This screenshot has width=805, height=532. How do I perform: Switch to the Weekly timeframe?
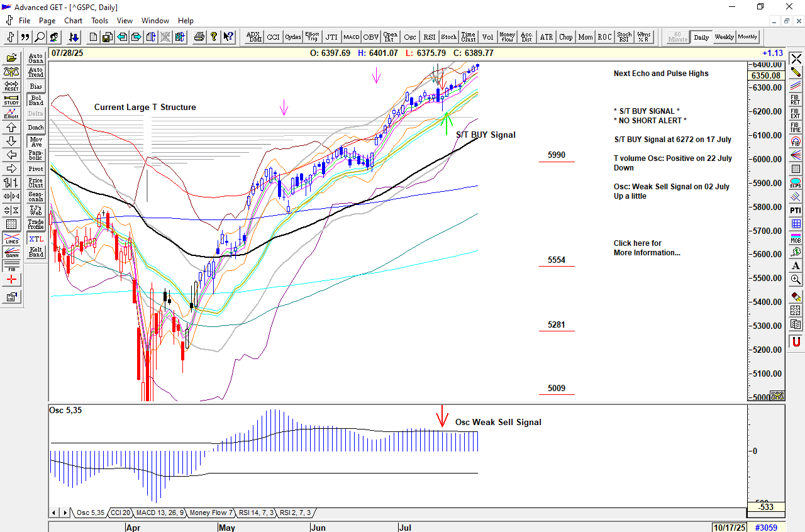click(x=724, y=37)
